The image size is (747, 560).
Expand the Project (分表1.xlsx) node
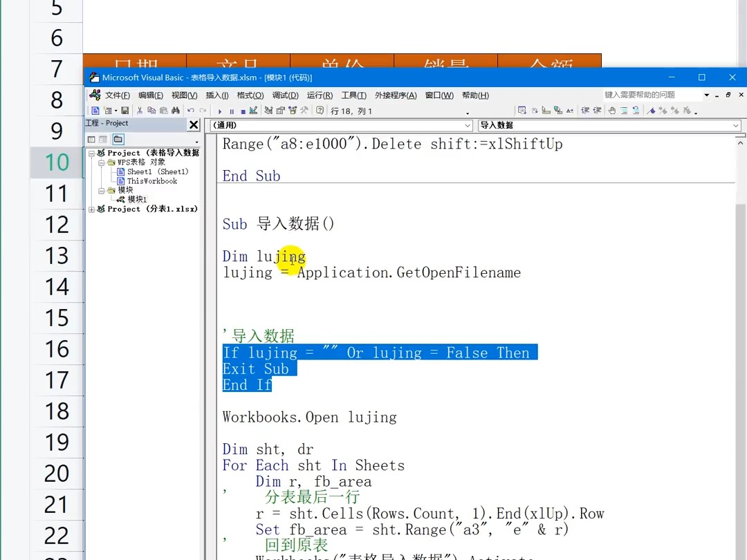[91, 209]
